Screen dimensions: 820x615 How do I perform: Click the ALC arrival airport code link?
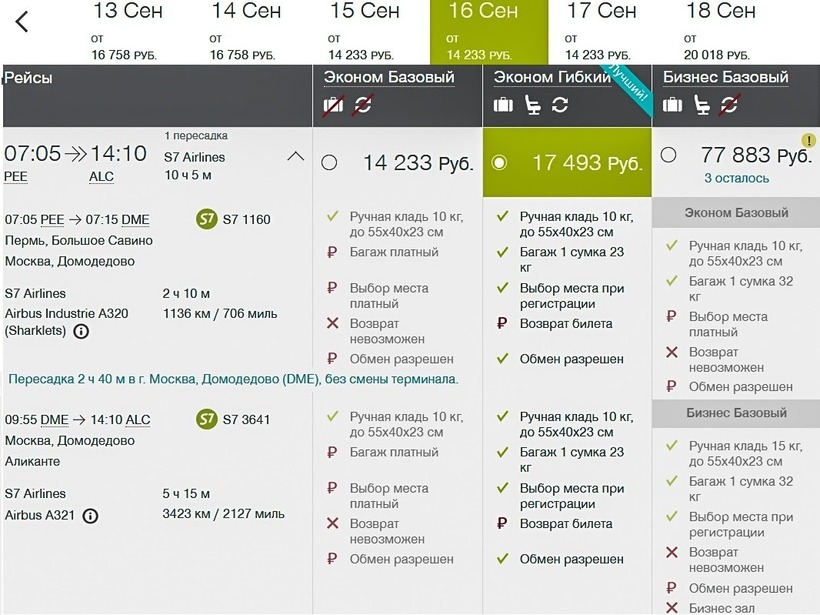[x=102, y=177]
